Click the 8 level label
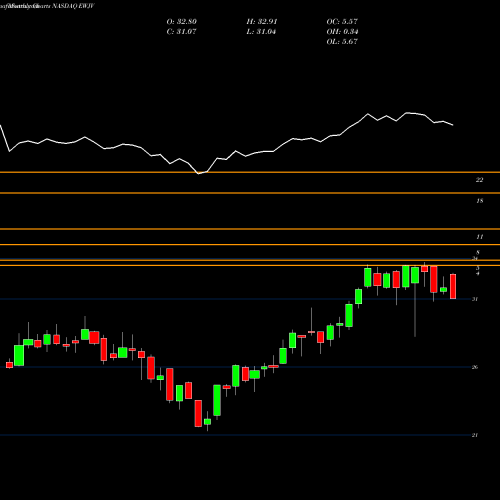 pyautogui.click(x=478, y=253)
